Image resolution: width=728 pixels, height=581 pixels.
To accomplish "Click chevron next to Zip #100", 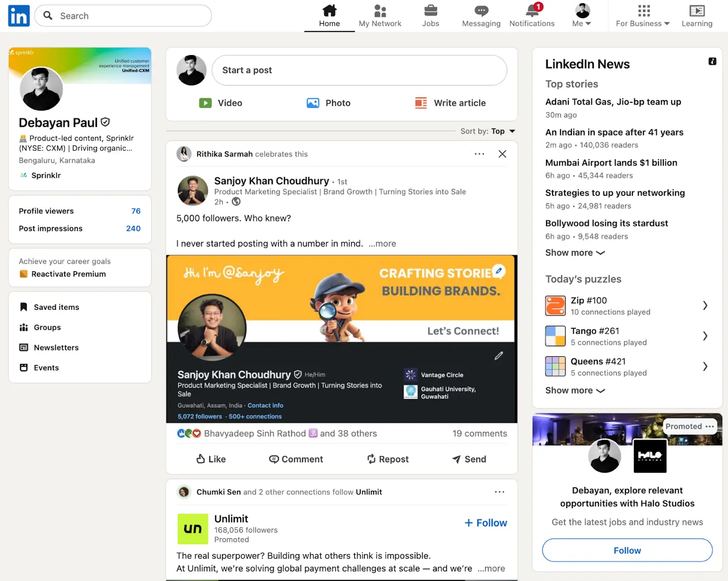I will click(705, 305).
